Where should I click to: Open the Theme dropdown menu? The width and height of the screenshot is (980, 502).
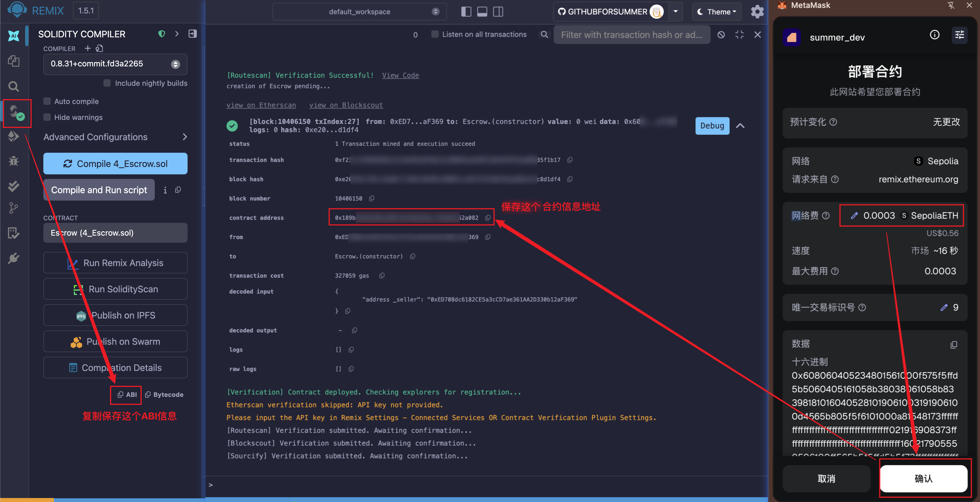coord(716,12)
